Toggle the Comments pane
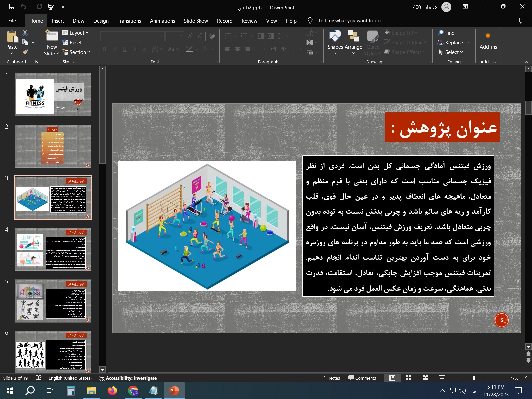 pos(362,378)
